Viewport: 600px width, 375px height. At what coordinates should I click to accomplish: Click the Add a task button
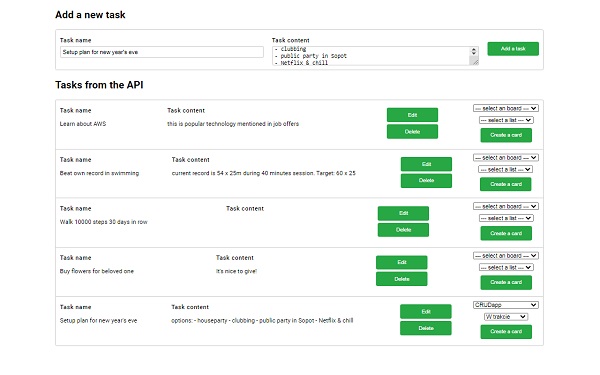click(x=513, y=49)
